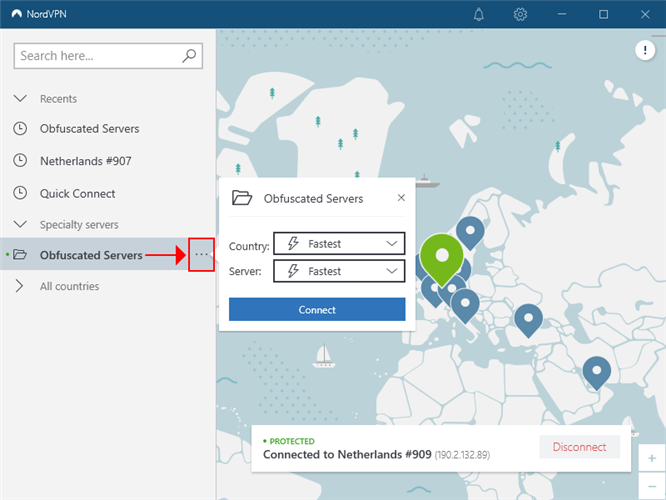Open the notifications bell icon
Screen dimensions: 666x500
[479, 14]
